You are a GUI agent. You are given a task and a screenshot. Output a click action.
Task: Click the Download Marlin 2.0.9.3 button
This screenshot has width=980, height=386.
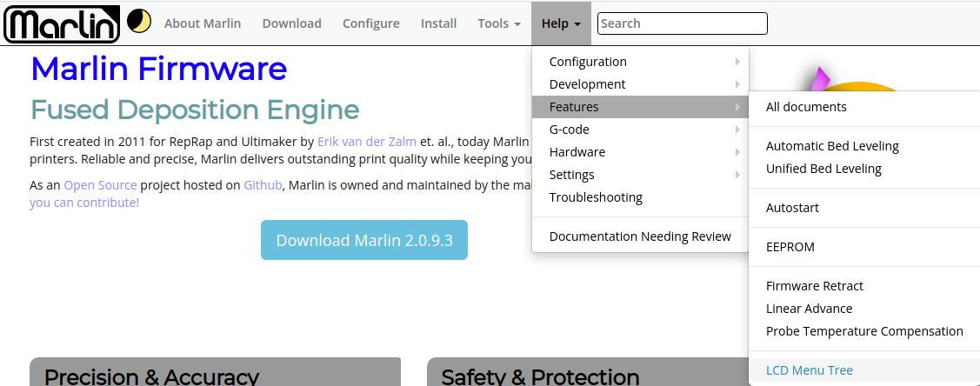(x=364, y=240)
